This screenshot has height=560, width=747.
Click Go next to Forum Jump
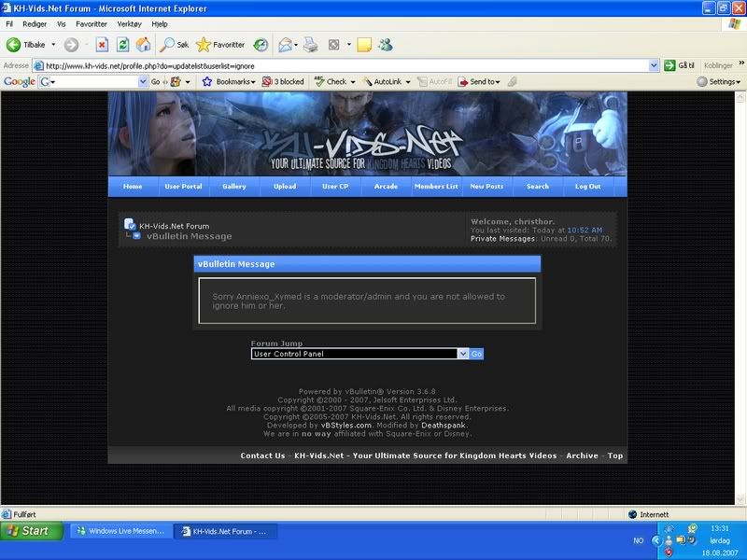[x=476, y=354]
